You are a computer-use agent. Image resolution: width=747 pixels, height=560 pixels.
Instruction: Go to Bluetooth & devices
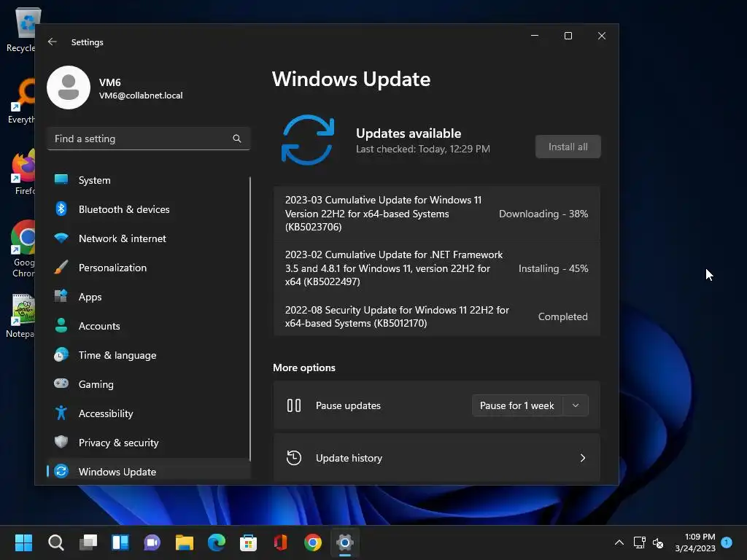click(149, 209)
